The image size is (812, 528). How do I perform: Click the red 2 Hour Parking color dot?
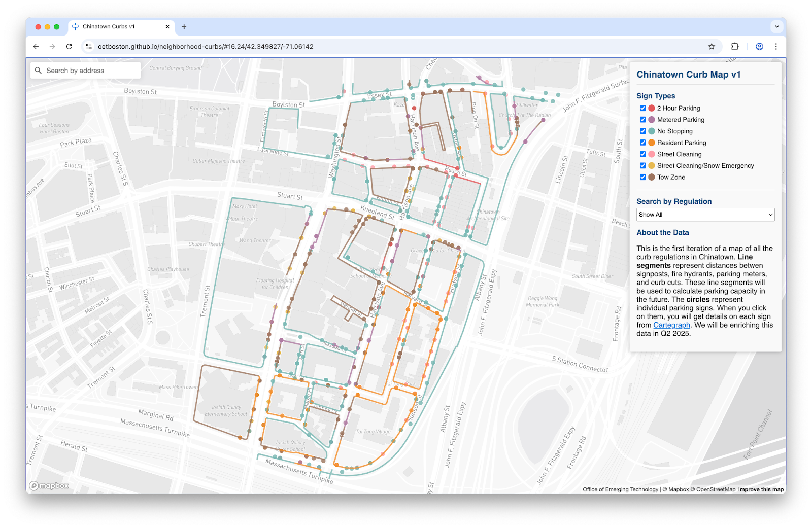[651, 108]
